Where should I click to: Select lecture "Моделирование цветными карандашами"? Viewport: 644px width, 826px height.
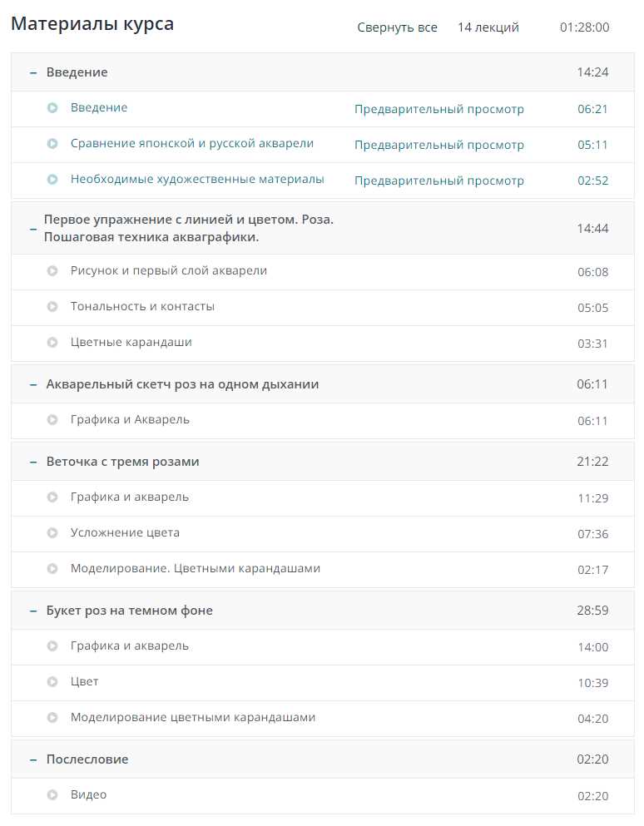[192, 718]
